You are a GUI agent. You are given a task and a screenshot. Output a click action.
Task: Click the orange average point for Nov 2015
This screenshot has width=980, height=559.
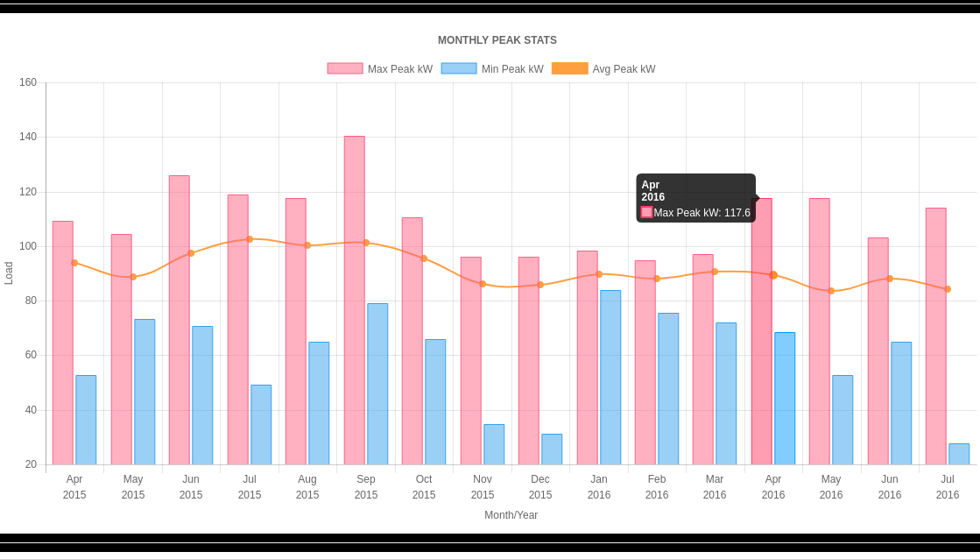pos(483,284)
